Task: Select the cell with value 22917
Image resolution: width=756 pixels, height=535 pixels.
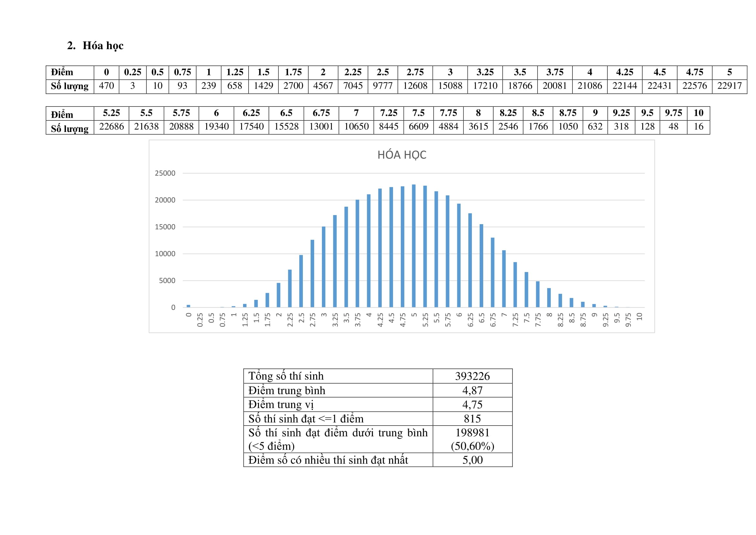Action: (729, 86)
